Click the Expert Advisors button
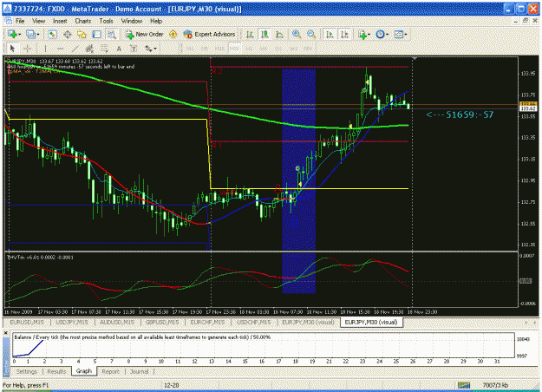The height and width of the screenshot is (392, 542). (x=210, y=34)
